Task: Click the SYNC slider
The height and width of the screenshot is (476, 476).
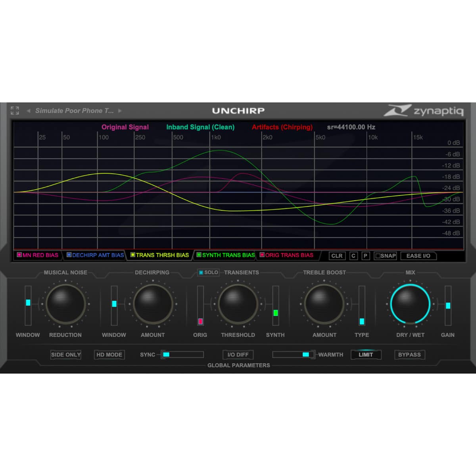Action: coord(182,355)
